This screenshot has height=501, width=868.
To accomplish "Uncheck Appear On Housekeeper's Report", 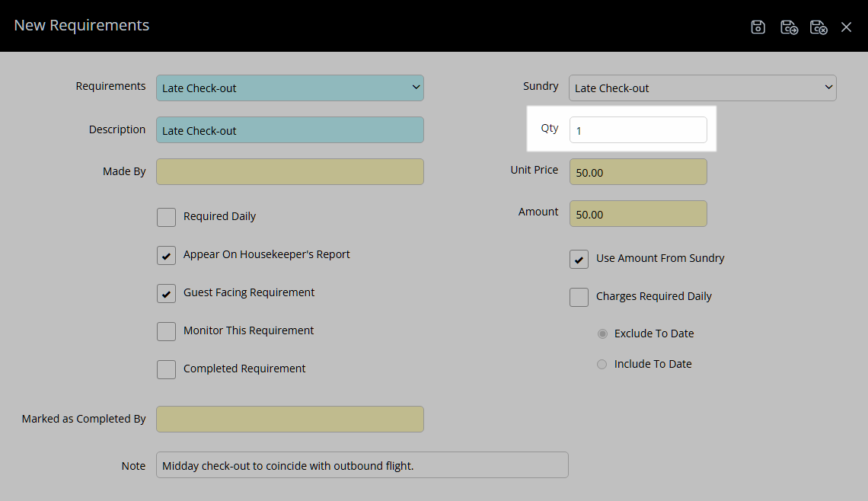I will point(166,255).
